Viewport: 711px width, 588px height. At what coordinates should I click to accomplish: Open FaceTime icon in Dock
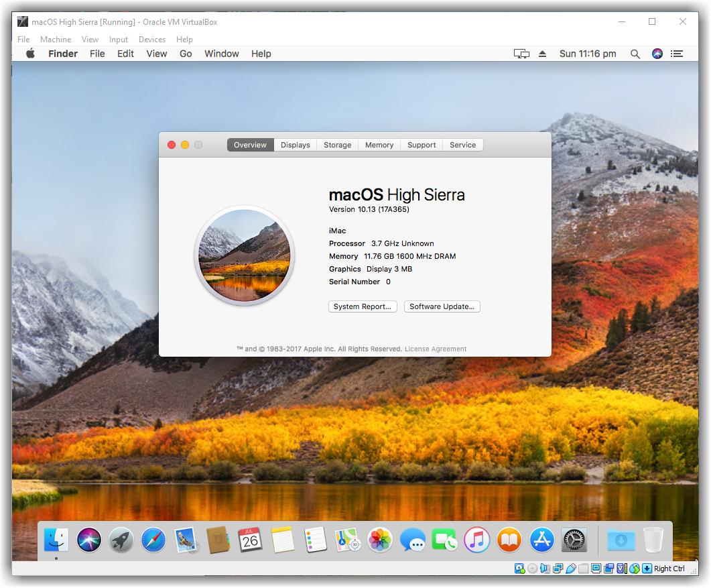pyautogui.click(x=444, y=540)
